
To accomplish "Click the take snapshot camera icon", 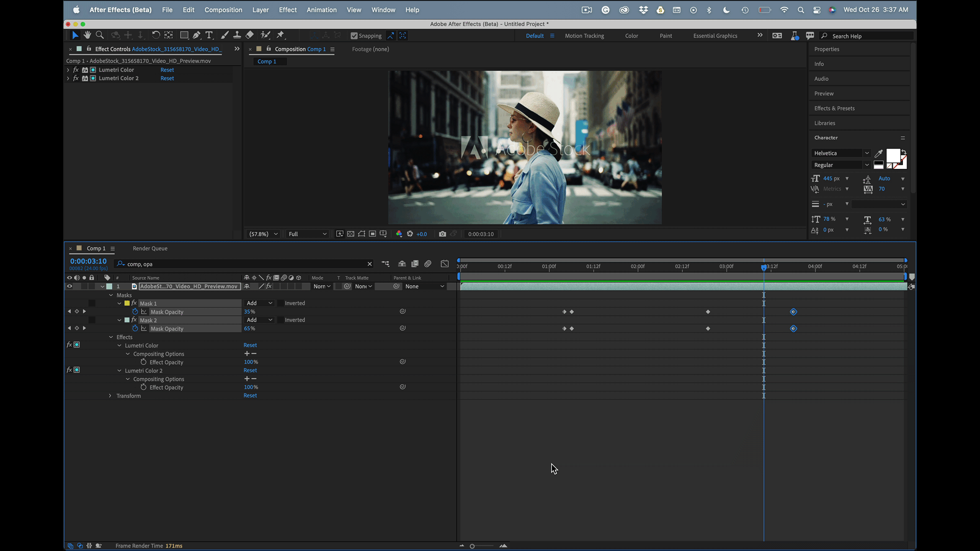I will coord(443,234).
